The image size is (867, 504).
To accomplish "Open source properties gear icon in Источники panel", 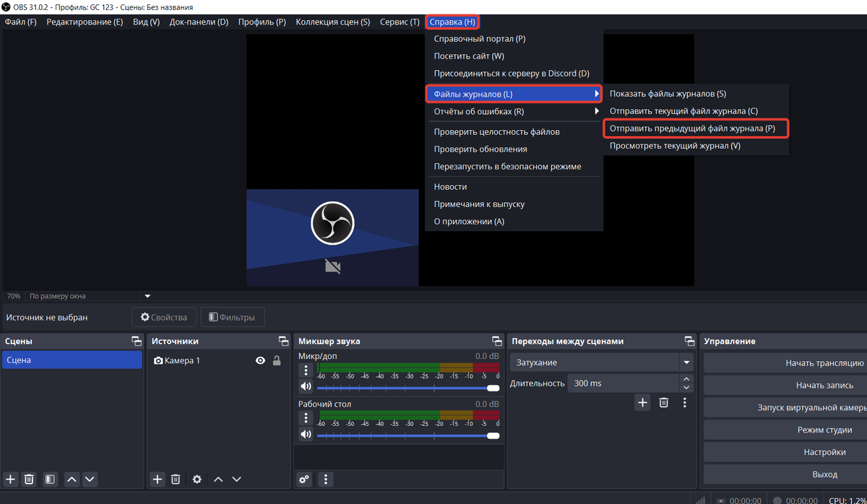I will coord(197,479).
